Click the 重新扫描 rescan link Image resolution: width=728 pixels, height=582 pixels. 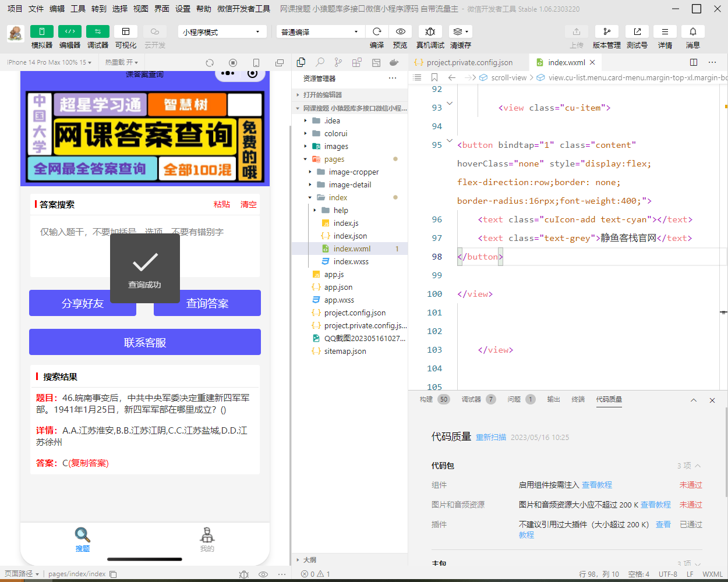(x=491, y=437)
